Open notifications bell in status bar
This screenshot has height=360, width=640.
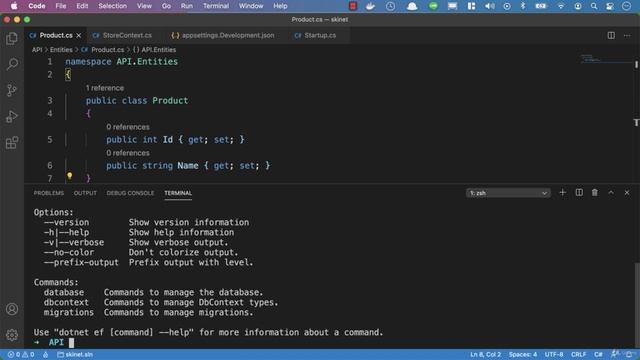pyautogui.click(x=629, y=354)
